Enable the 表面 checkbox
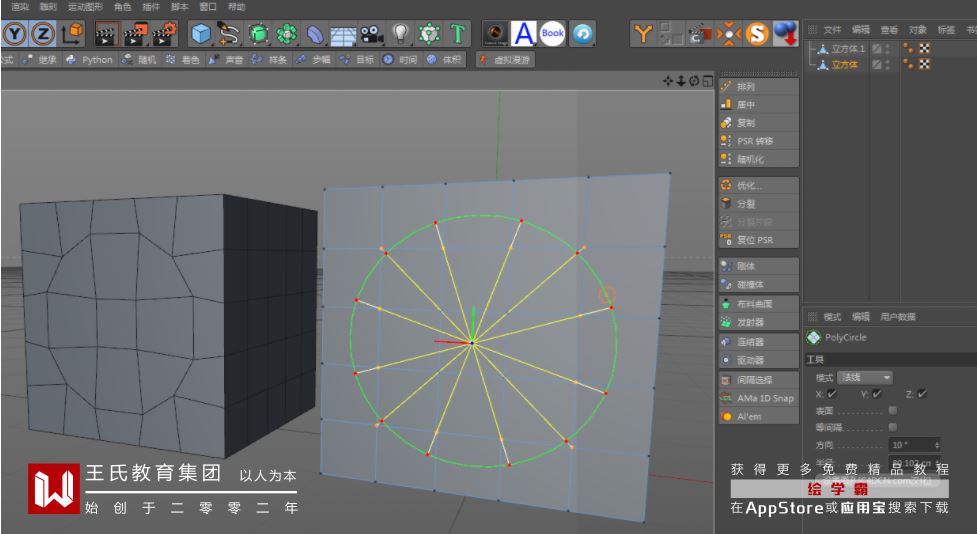The width and height of the screenshot is (977, 534). click(893, 411)
